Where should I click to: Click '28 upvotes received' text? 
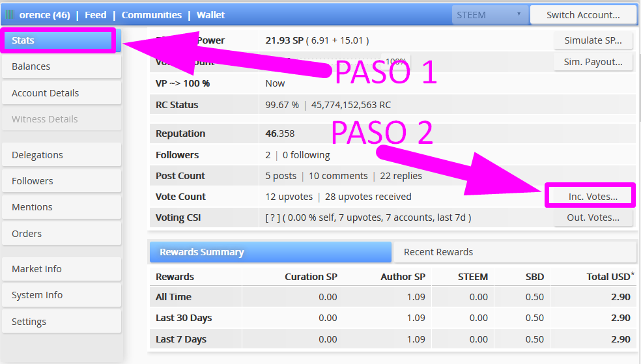368,197
